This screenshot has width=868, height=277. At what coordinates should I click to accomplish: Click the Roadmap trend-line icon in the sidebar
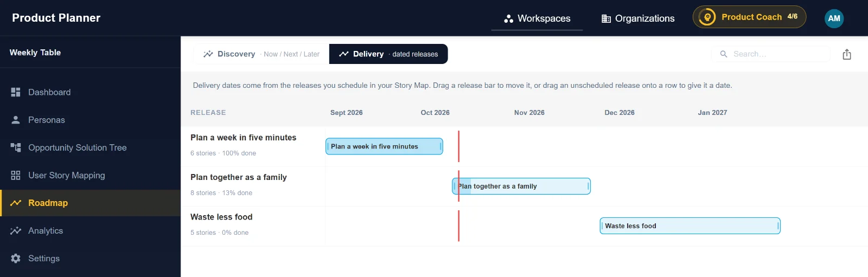point(16,203)
